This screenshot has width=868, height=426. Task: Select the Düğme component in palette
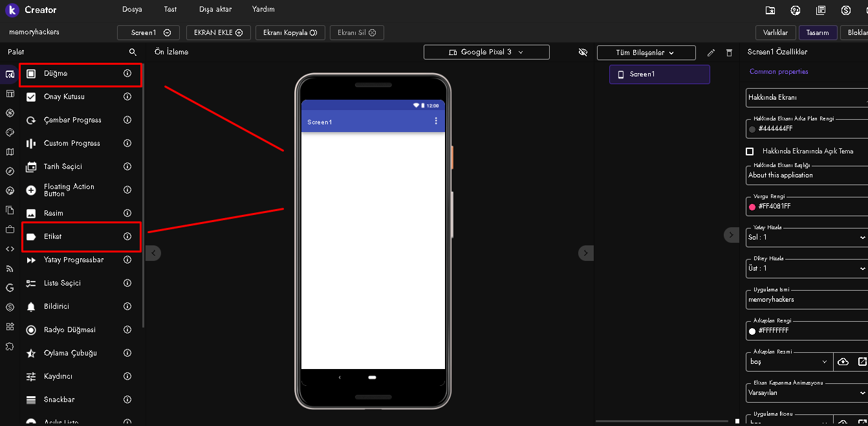click(x=80, y=74)
